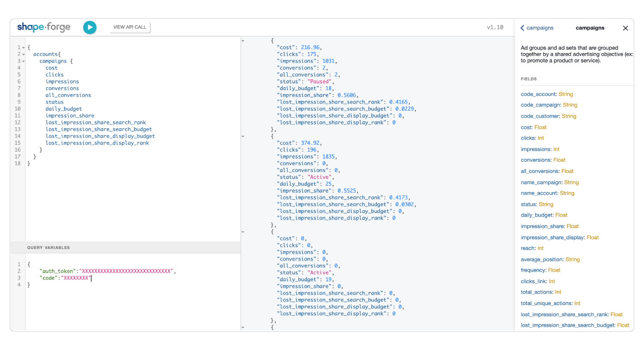Close the campaigns documentation panel
The height and width of the screenshot is (350, 644).
625,28
